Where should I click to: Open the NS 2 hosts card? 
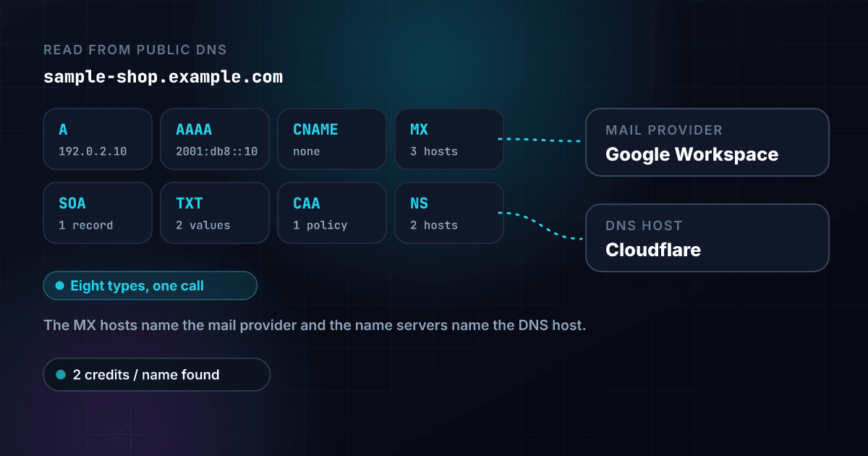(449, 213)
